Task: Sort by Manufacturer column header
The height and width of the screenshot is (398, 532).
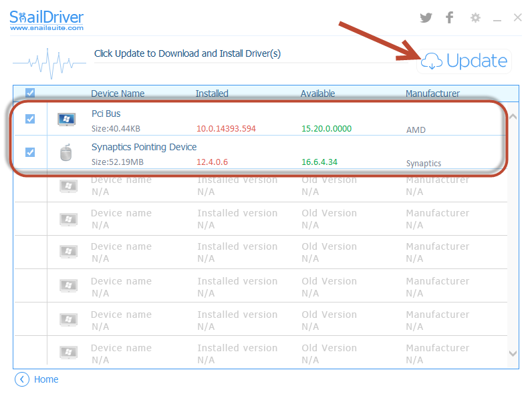Action: click(432, 93)
